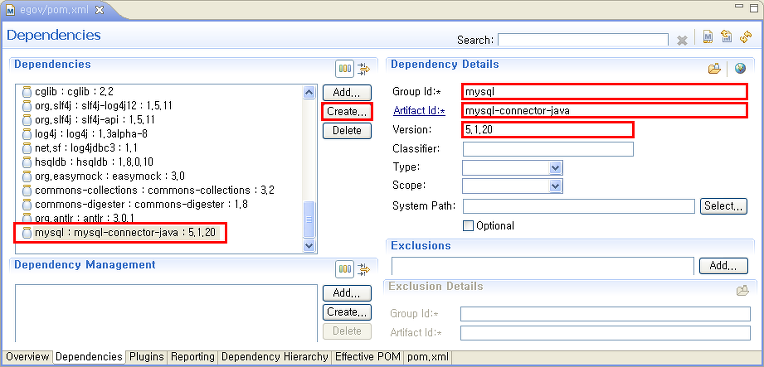This screenshot has width=764, height=367.
Task: Click the jar icon of the cglib dependency
Action: click(x=27, y=91)
